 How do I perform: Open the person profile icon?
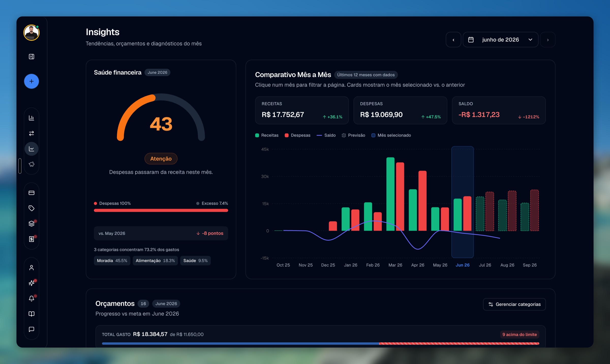[x=32, y=268]
